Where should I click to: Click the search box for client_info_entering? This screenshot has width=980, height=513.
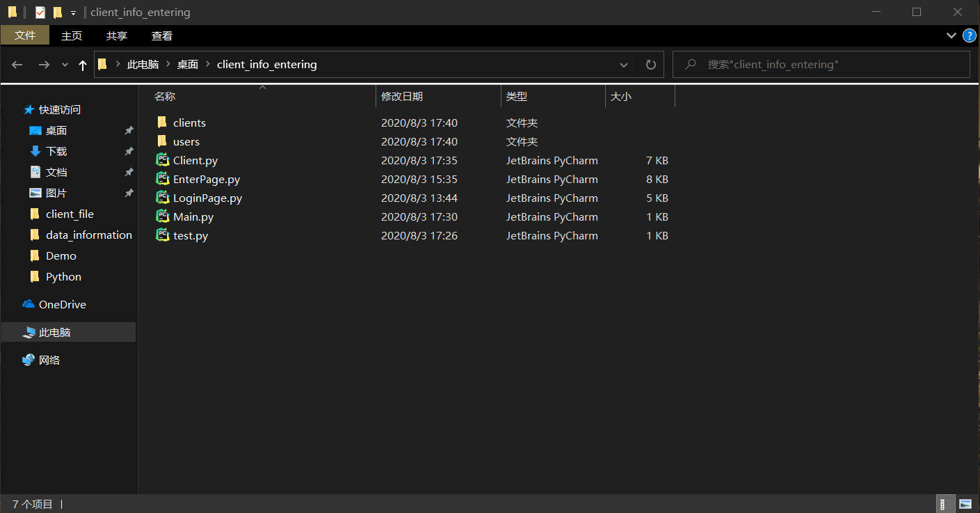821,64
